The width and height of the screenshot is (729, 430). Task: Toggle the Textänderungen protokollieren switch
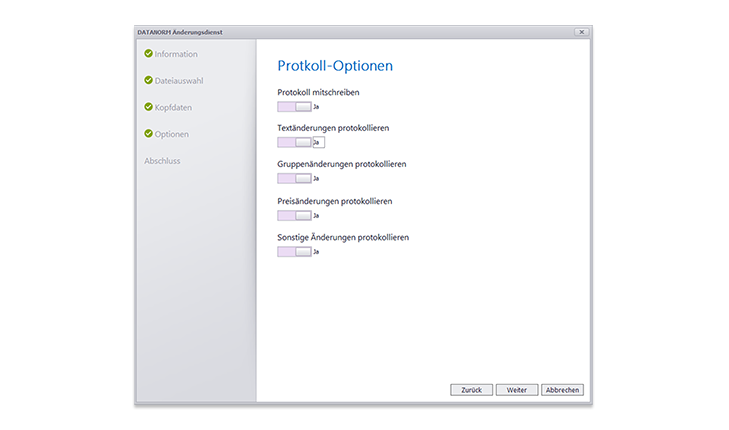[x=294, y=142]
